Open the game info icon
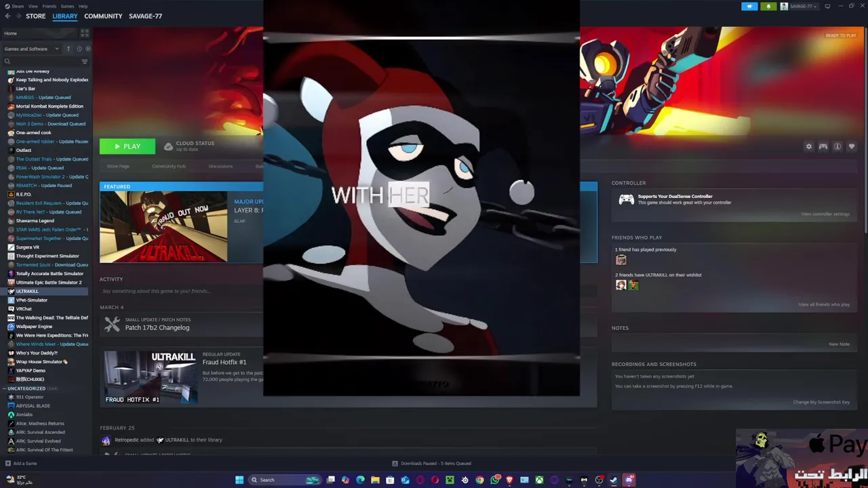The image size is (868, 488). click(x=837, y=146)
